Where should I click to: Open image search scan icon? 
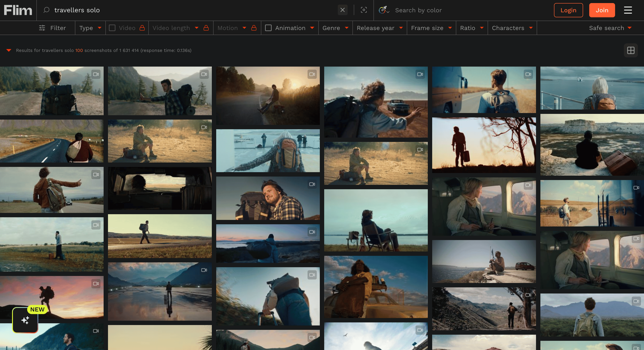(x=364, y=10)
